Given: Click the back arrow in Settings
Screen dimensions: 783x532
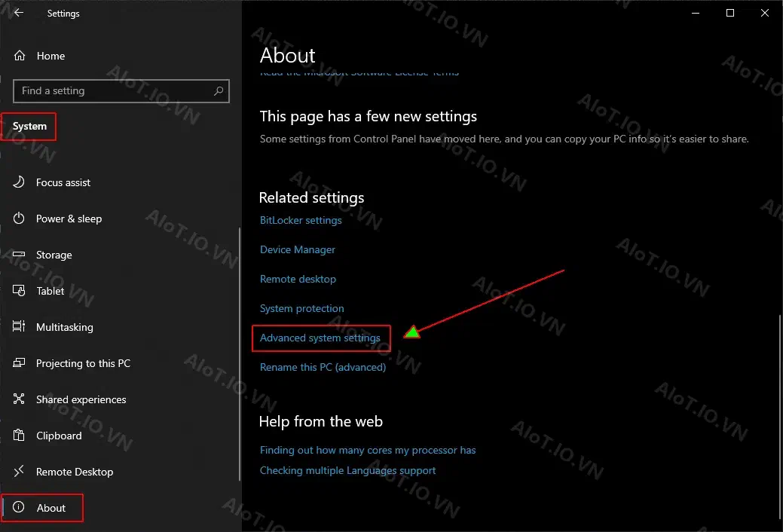Looking at the screenshot, I should click(19, 13).
